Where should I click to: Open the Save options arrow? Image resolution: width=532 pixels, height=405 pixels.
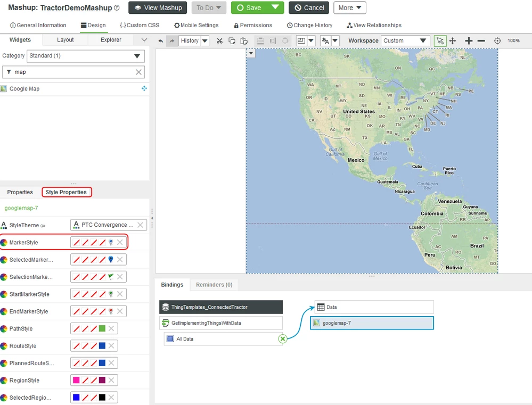(x=275, y=7)
